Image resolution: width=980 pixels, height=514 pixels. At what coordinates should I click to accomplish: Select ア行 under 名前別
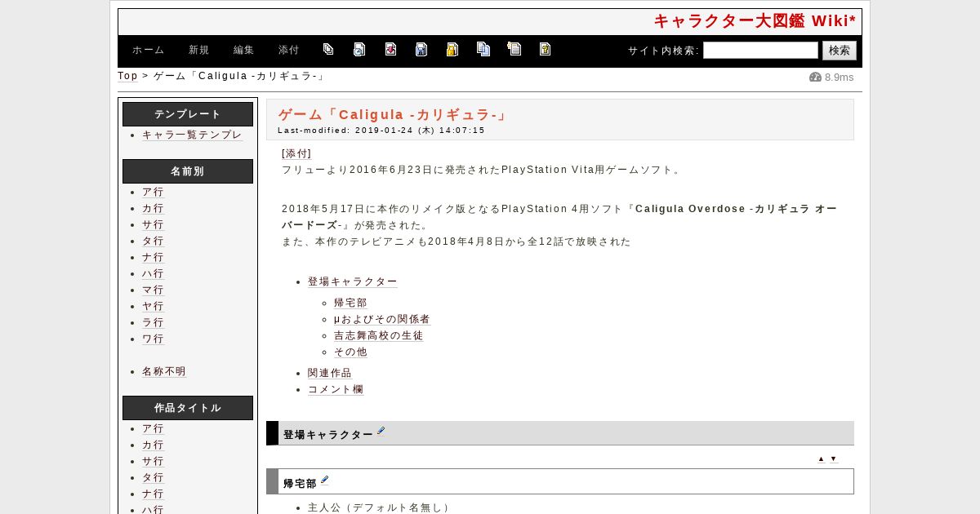(x=153, y=192)
